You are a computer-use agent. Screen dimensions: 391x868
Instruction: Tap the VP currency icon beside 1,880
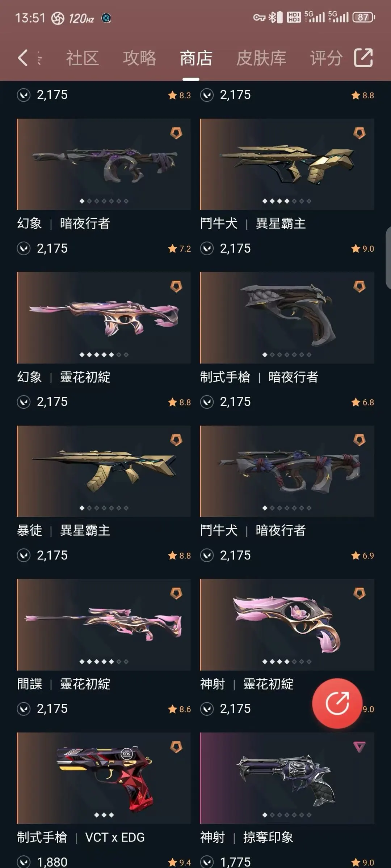coord(24,862)
